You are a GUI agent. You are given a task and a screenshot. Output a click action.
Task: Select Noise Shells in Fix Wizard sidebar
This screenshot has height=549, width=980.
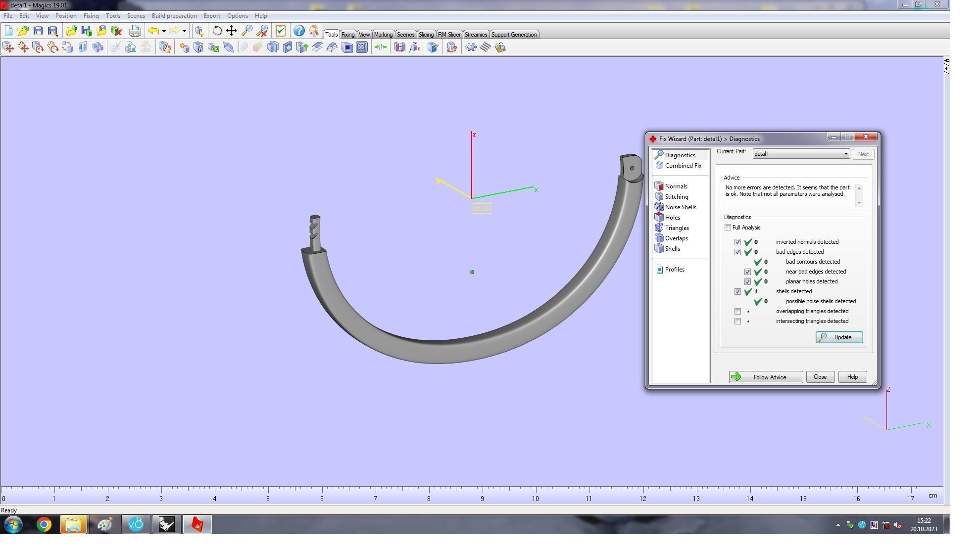[680, 207]
